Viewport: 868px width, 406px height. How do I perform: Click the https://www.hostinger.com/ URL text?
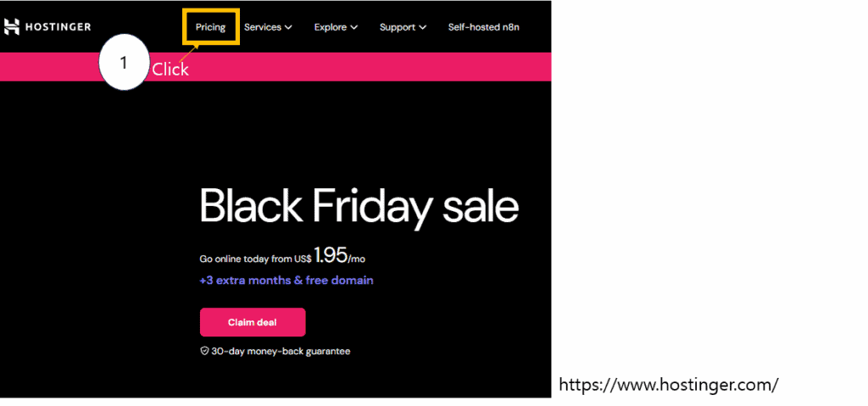coord(668,385)
